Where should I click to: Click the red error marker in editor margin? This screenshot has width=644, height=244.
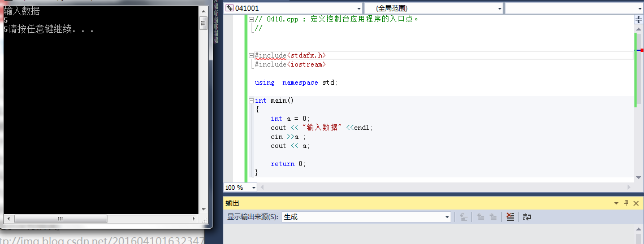642,50
